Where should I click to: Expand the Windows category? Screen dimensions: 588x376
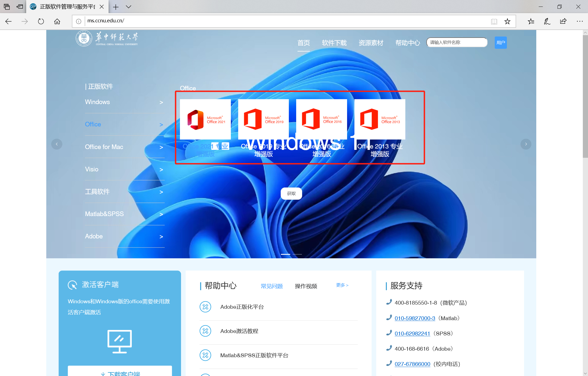click(x=125, y=102)
